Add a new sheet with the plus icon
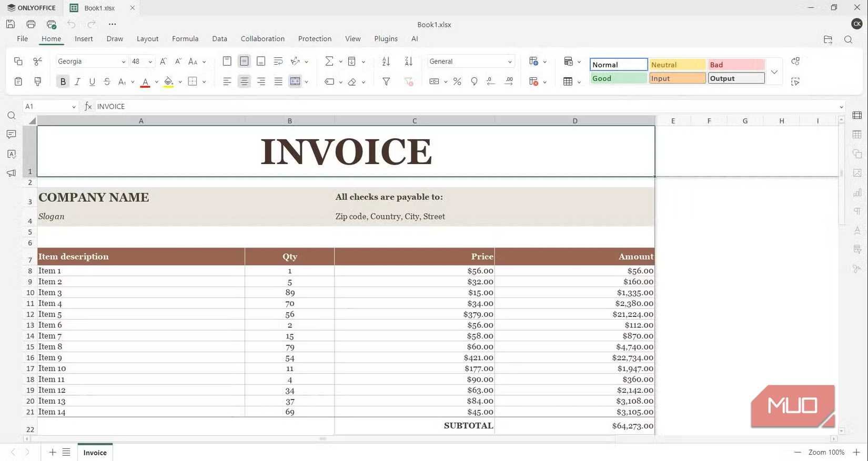 tap(53, 452)
